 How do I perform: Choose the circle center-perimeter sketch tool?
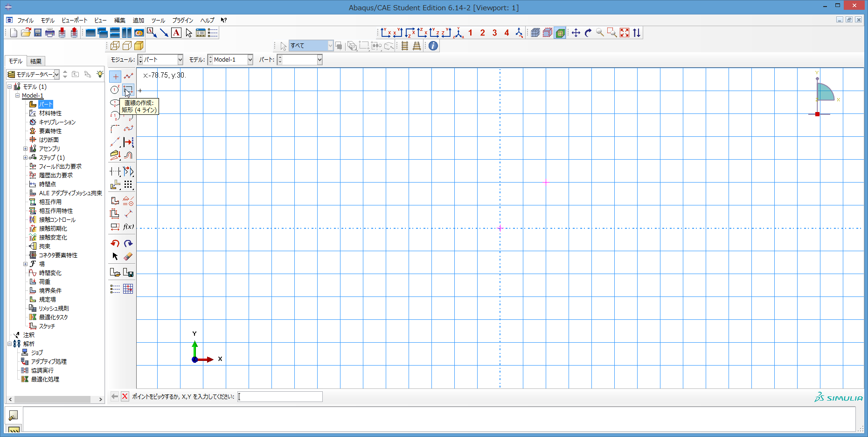coord(115,90)
